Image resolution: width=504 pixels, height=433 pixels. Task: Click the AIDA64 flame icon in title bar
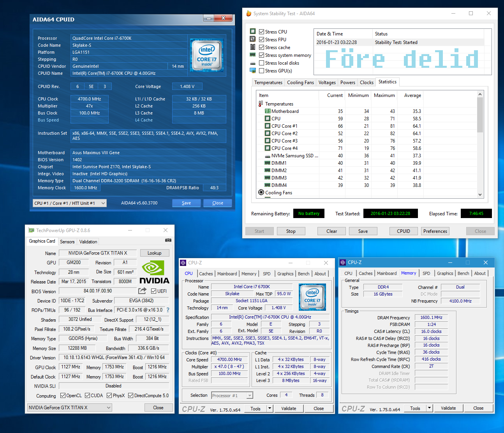(x=248, y=13)
